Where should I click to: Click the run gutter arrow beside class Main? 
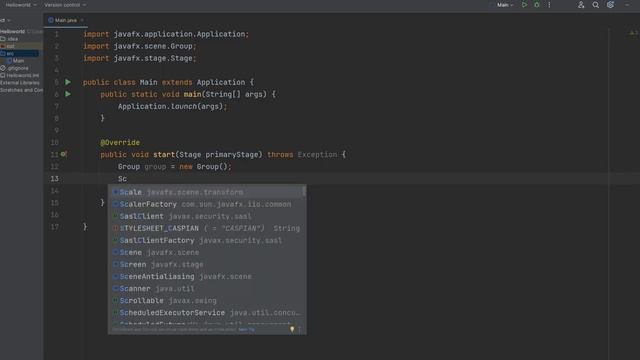pyautogui.click(x=68, y=82)
